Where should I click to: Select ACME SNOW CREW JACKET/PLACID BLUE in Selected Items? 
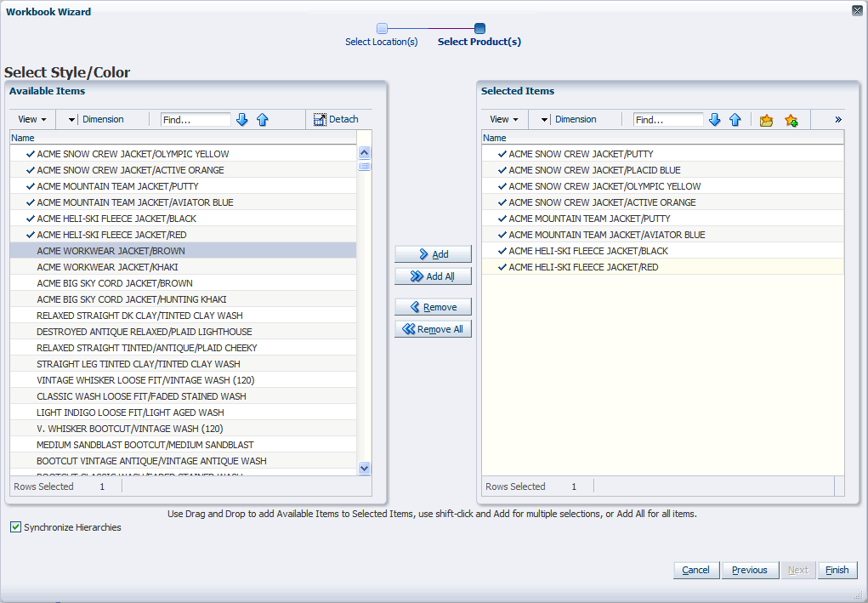coord(662,170)
